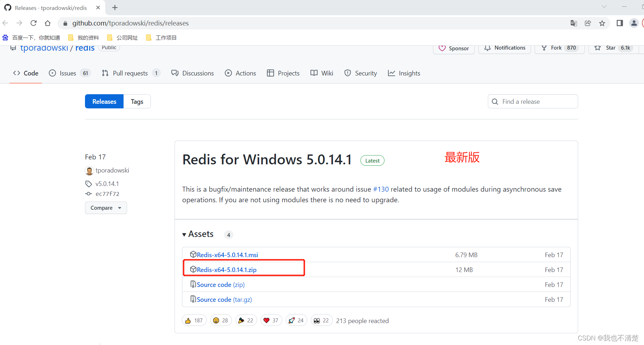
Task: Go to browser home icon
Action: pyautogui.click(x=47, y=23)
